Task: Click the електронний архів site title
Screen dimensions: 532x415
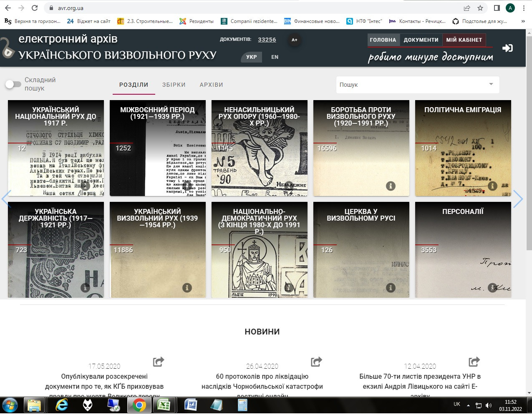Action: point(68,39)
